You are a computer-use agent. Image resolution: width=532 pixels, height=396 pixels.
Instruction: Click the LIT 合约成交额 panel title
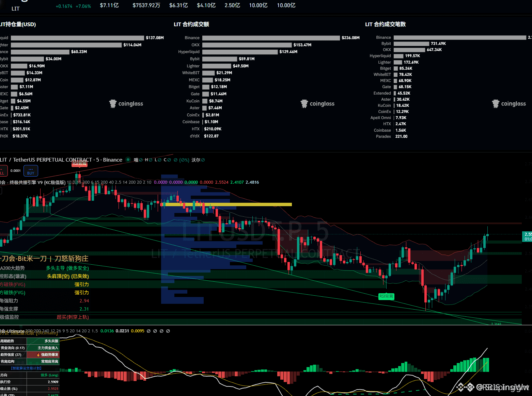click(191, 24)
